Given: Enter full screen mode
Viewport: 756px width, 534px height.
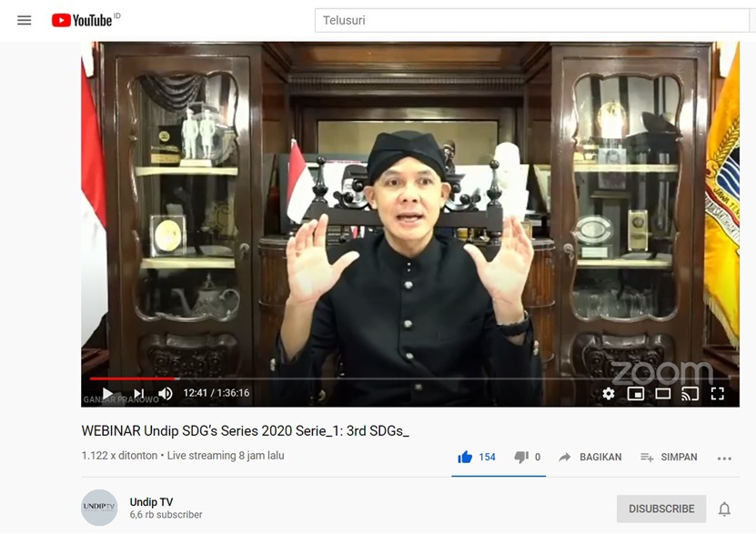Looking at the screenshot, I should click(x=718, y=394).
